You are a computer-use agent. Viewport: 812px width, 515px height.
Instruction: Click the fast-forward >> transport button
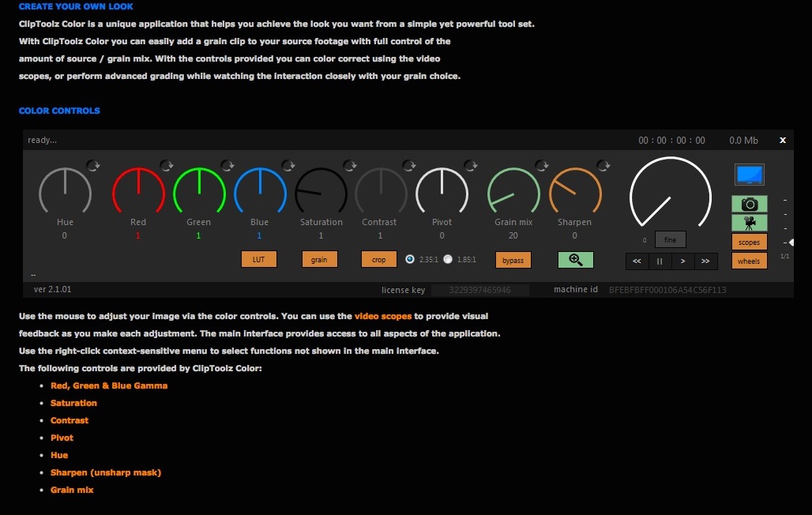point(706,261)
